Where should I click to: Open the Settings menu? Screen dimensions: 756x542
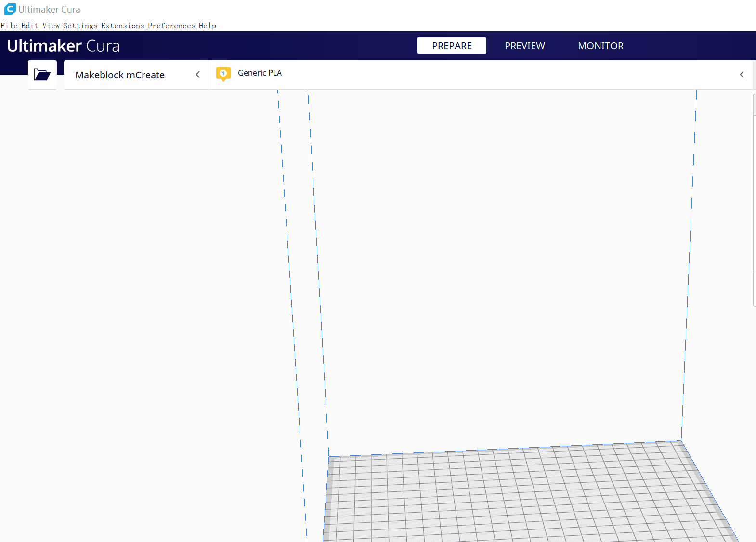[x=80, y=26]
